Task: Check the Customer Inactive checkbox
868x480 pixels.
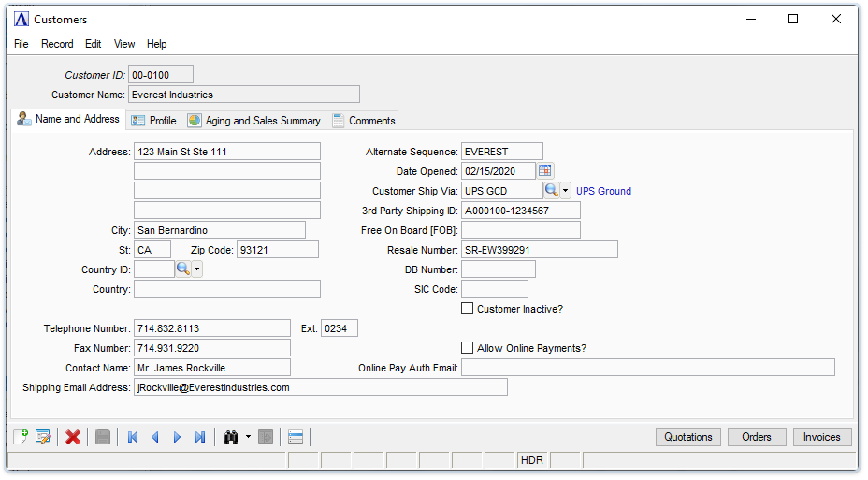Action: click(468, 309)
